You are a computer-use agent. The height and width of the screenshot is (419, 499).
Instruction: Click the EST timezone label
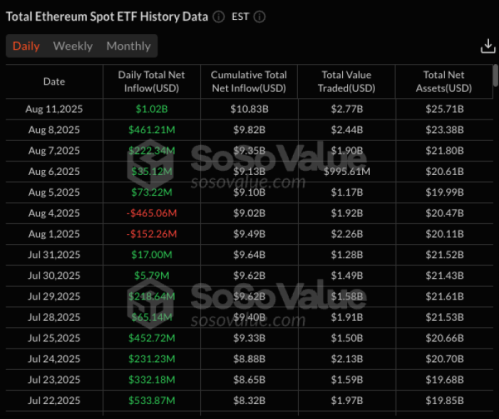click(x=240, y=17)
